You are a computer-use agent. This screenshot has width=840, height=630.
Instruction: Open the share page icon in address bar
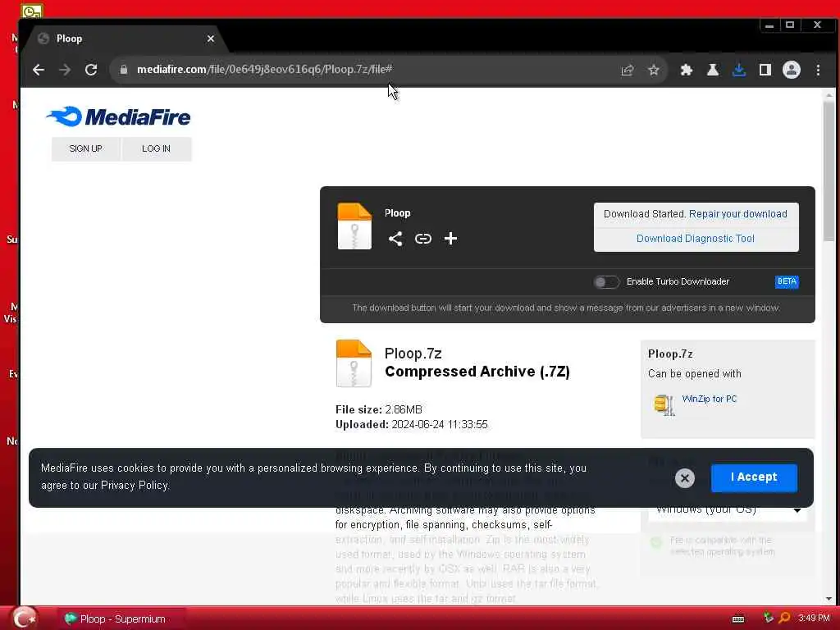tap(628, 71)
